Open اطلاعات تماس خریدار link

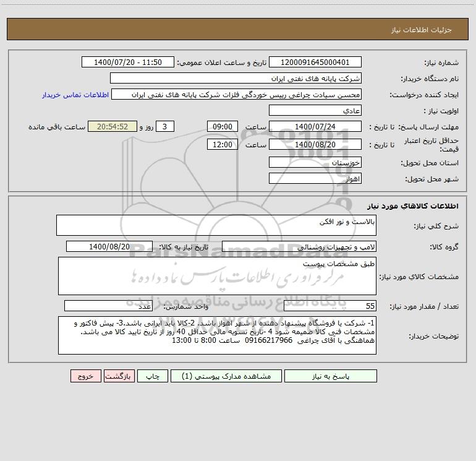click(75, 95)
